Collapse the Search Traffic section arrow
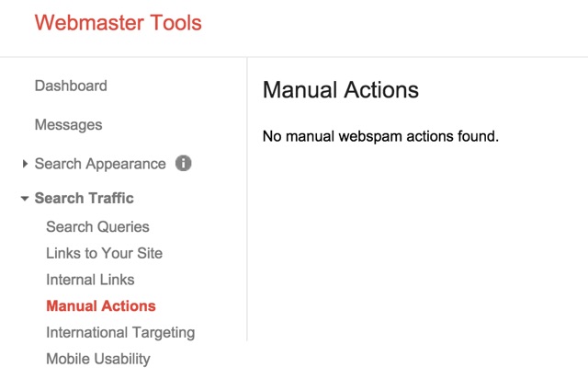588x379 pixels. (25, 199)
